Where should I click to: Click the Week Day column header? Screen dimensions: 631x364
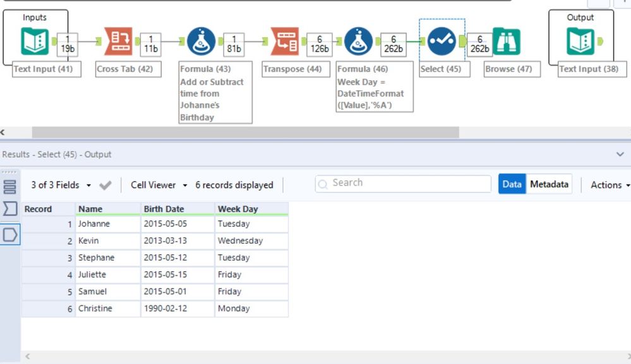tap(251, 209)
